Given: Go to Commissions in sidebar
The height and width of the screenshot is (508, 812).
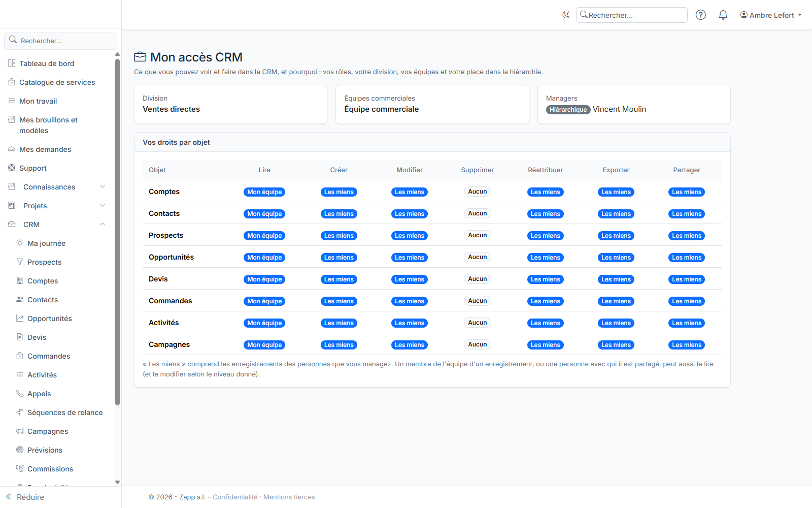Looking at the screenshot, I should tap(50, 469).
